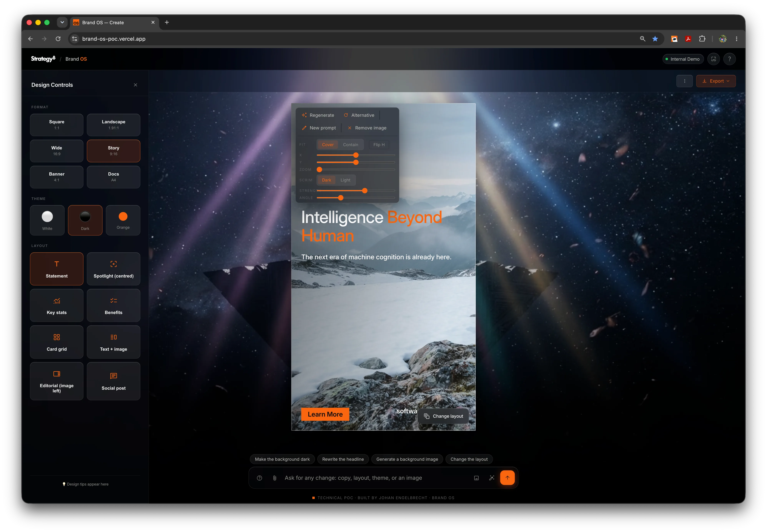Bookmark star in Chrome address bar
Viewport: 767px width, 532px height.
click(x=655, y=39)
